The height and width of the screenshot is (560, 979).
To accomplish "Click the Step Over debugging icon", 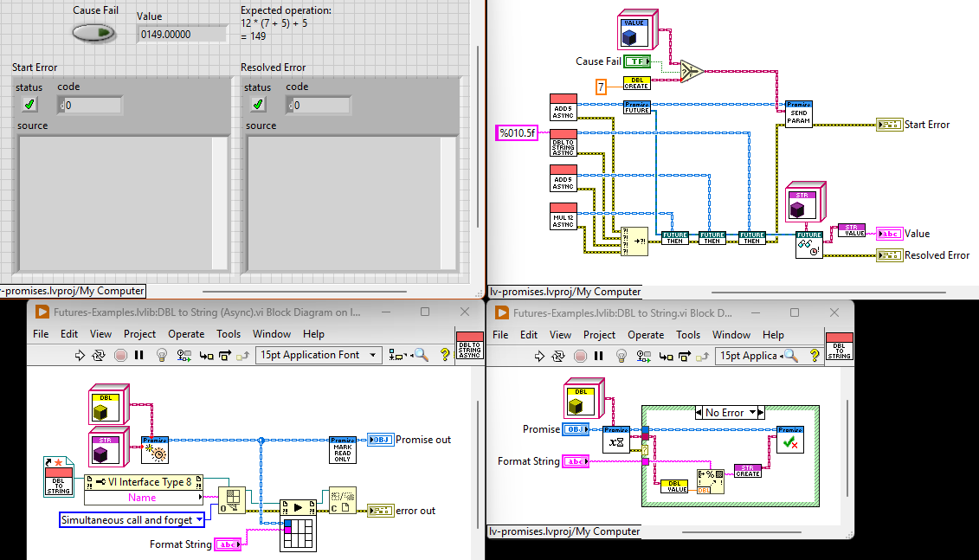I will click(x=223, y=355).
